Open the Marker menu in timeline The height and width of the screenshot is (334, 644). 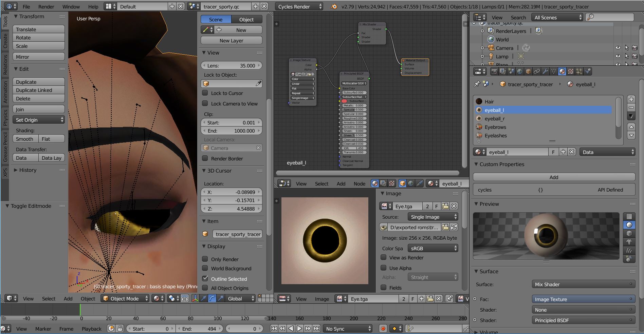pyautogui.click(x=43, y=329)
